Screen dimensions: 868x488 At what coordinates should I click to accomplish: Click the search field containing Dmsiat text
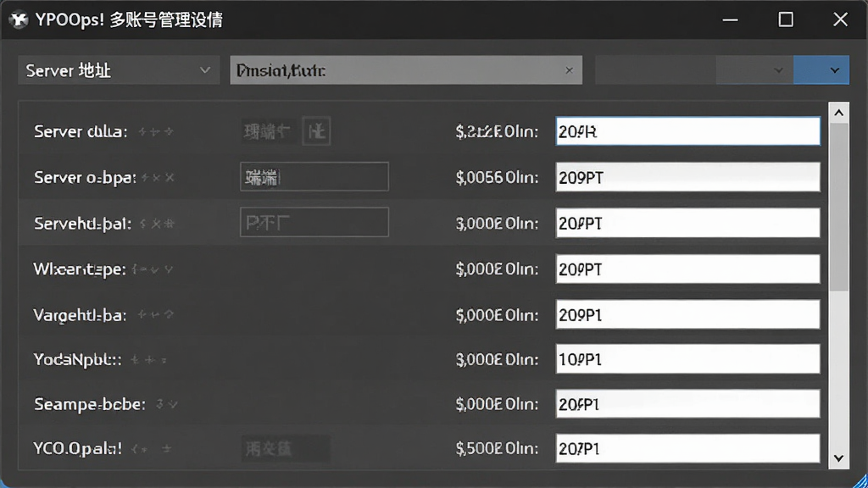coord(406,70)
